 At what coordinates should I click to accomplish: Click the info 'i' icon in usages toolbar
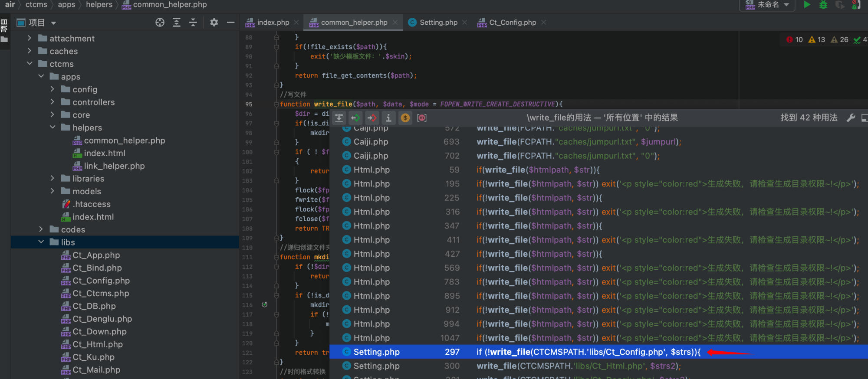[388, 118]
